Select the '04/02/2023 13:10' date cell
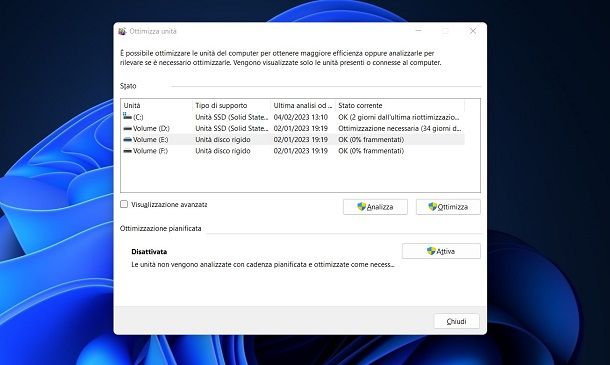 coord(301,117)
